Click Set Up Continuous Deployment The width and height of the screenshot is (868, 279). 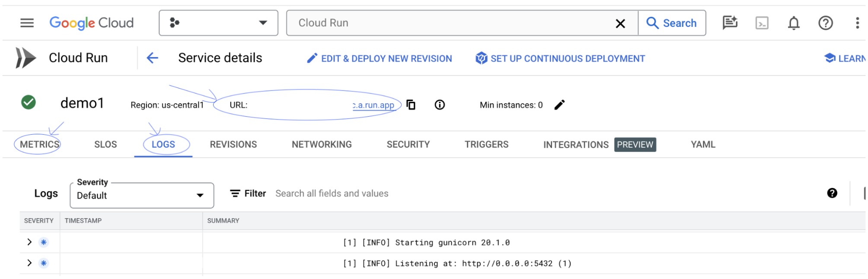[x=560, y=58]
